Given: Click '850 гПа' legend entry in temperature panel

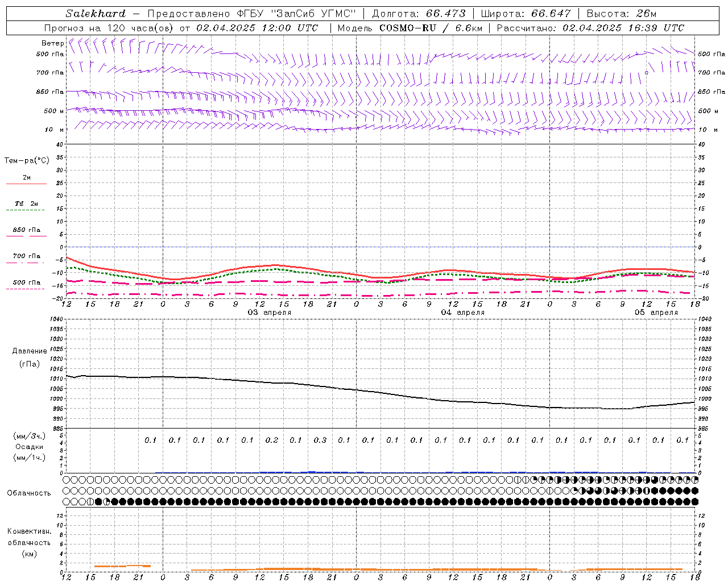Looking at the screenshot, I should click(x=26, y=230).
